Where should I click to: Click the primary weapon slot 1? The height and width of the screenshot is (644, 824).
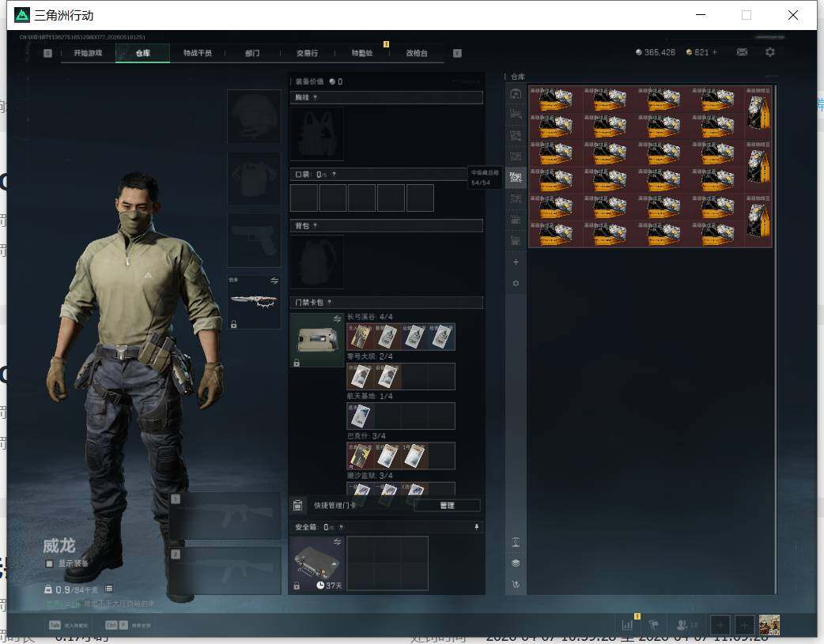coord(225,516)
